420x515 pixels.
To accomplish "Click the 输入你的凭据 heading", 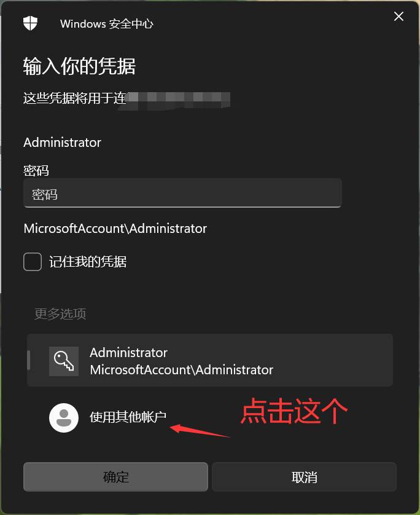I will click(x=79, y=66).
